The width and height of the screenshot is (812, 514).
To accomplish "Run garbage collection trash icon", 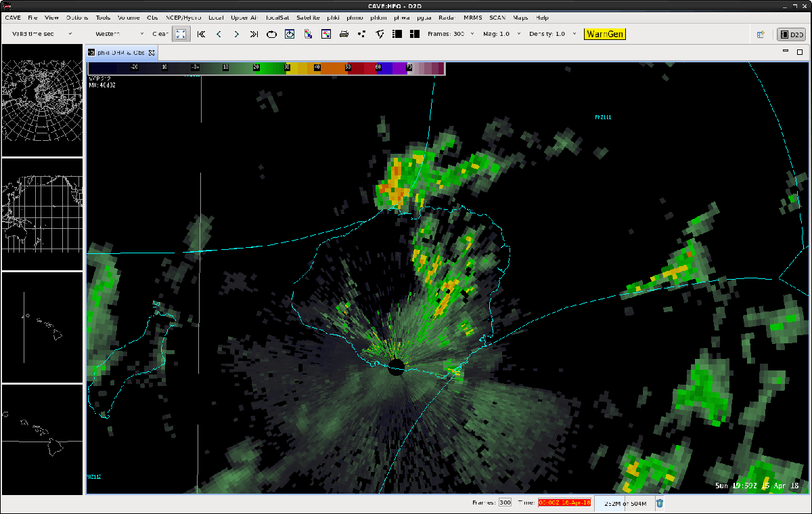I will pos(660,502).
